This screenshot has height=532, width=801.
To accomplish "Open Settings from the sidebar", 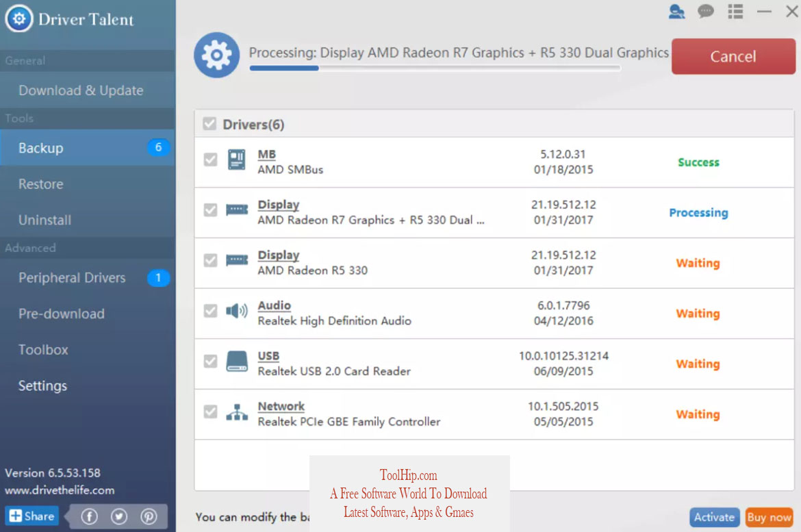I will tap(88, 385).
